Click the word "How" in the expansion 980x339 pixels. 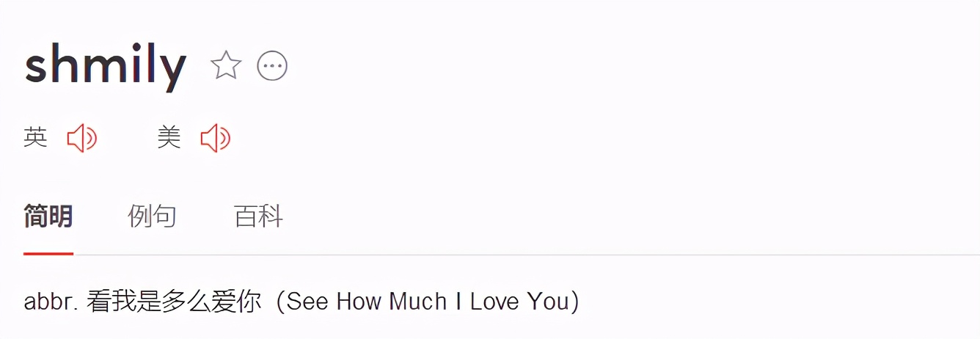pyautogui.click(x=359, y=302)
